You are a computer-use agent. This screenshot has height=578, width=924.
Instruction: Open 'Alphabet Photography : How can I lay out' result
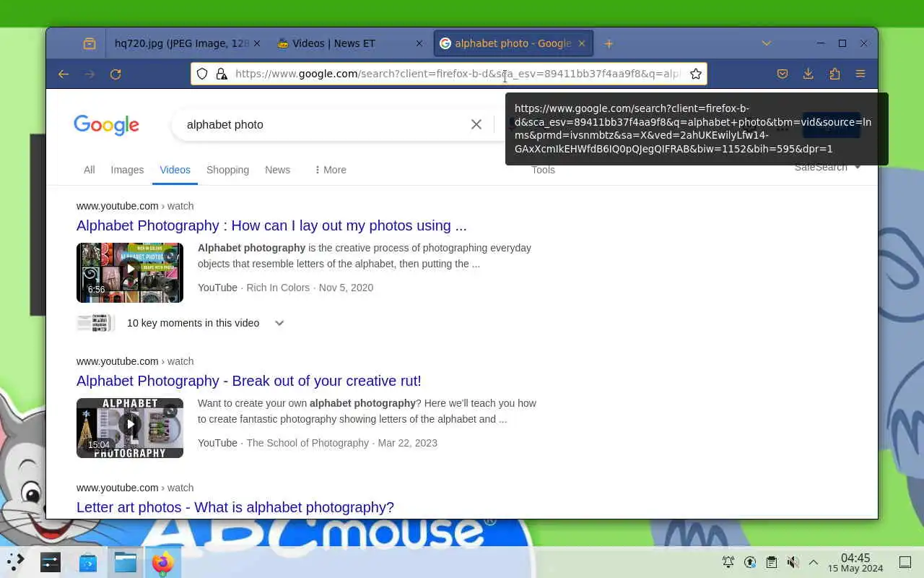[x=271, y=225]
